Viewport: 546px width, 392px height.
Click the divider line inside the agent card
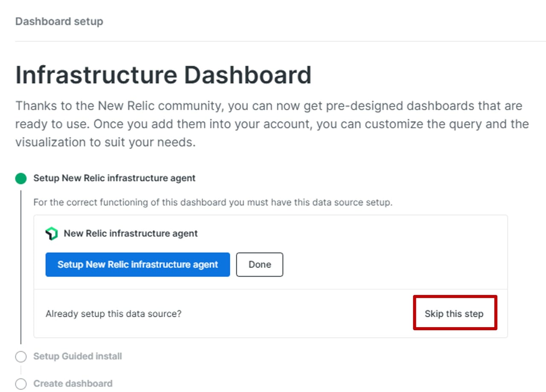(x=270, y=290)
